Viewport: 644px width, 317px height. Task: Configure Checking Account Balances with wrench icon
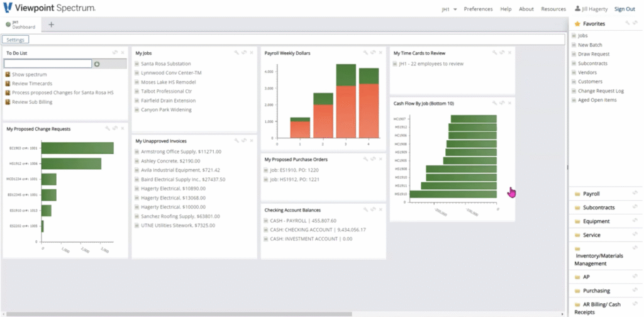pyautogui.click(x=365, y=209)
